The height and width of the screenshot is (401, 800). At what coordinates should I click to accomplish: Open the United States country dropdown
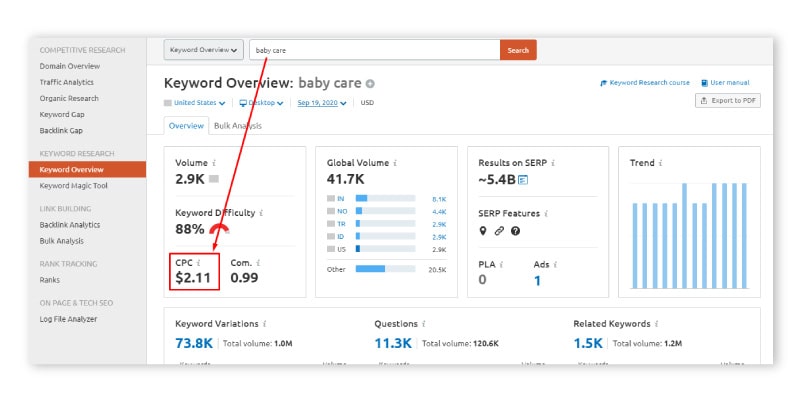[195, 103]
